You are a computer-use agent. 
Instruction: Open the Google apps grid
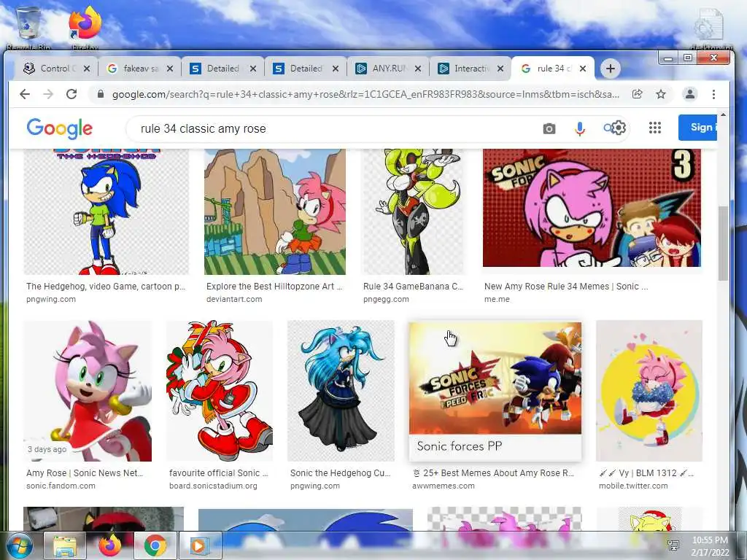[655, 128]
